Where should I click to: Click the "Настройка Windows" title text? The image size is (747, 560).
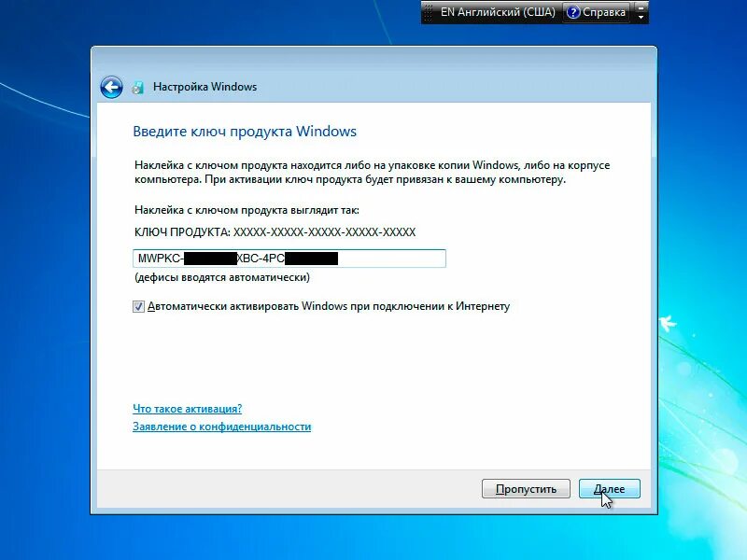coord(204,87)
